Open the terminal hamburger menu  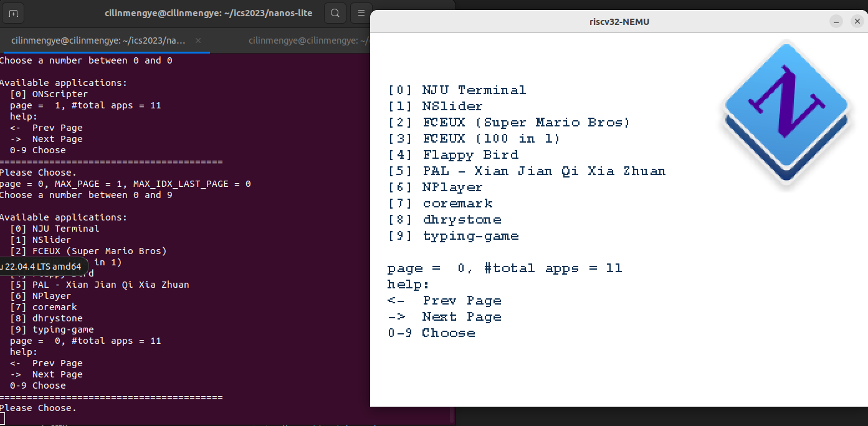(361, 13)
